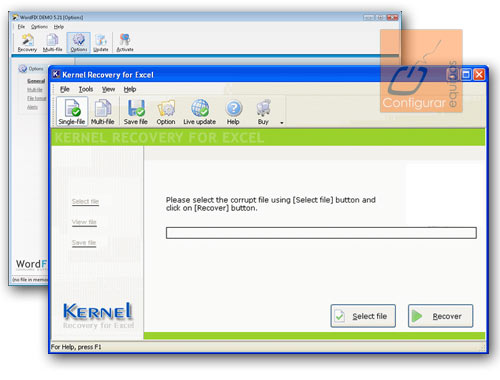Click the Buy shopping cart icon
The image size is (500, 380).
[263, 112]
